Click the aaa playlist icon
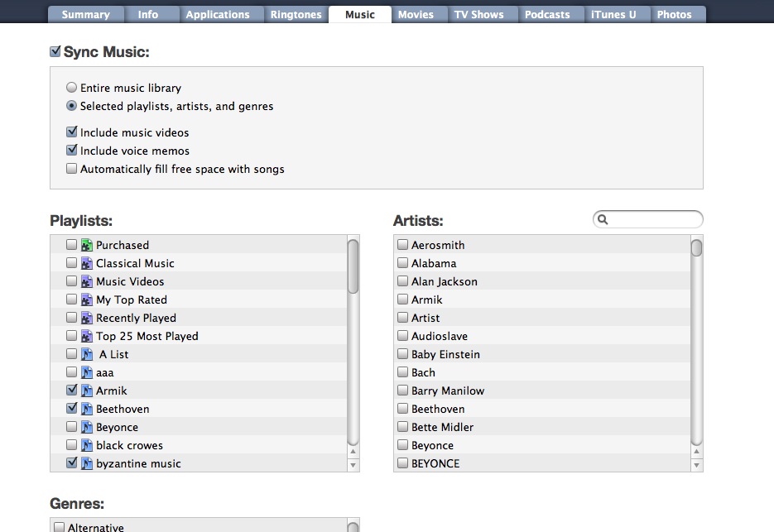This screenshot has height=532, width=774. (x=87, y=372)
